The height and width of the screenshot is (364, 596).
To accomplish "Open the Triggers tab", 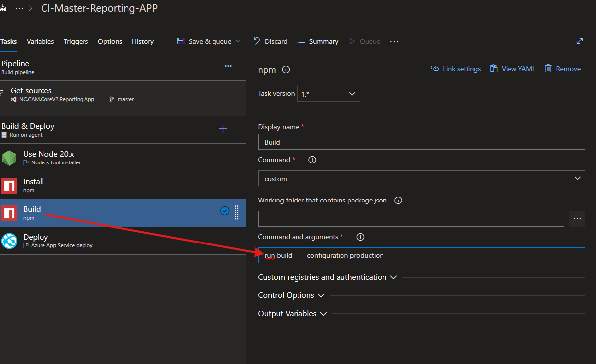I will coord(76,42).
